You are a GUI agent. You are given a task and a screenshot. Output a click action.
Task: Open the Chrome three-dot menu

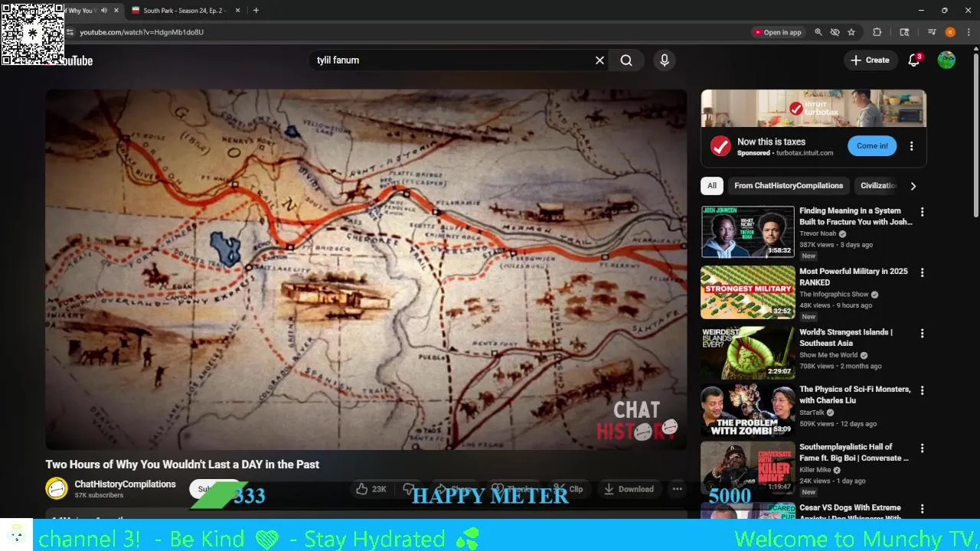[x=969, y=32]
